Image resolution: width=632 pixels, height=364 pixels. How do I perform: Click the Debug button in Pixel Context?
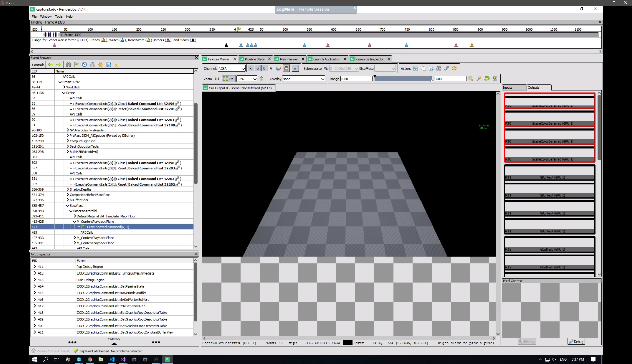tap(576, 341)
